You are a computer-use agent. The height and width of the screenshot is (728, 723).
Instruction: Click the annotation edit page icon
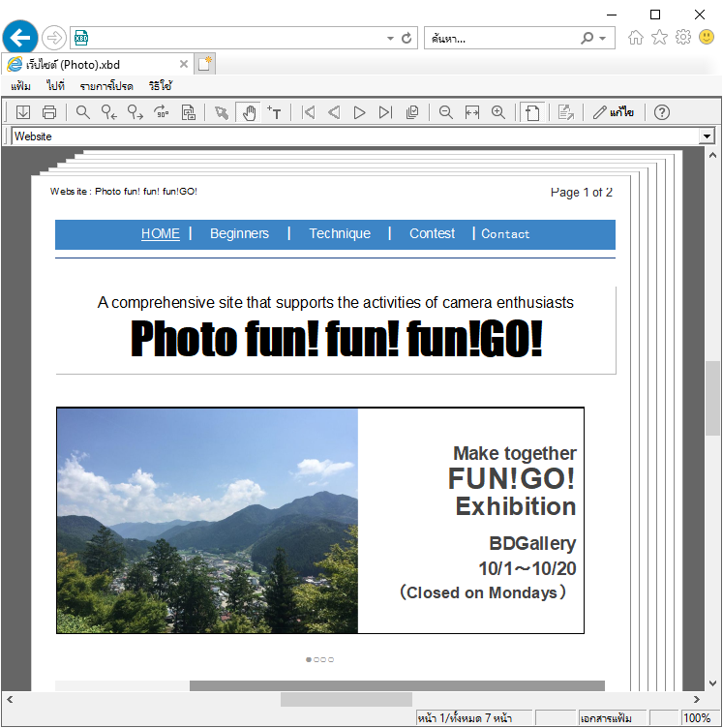565,112
